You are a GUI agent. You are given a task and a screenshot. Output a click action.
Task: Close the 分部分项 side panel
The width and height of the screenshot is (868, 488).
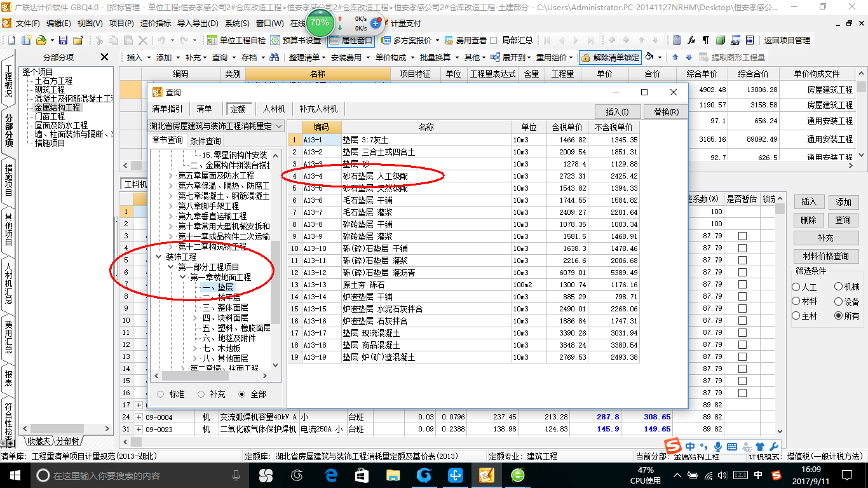pos(105,57)
